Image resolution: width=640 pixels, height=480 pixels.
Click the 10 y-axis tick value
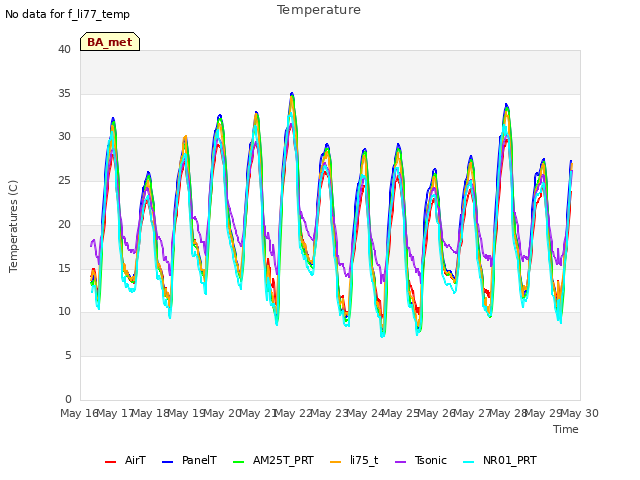[64, 311]
